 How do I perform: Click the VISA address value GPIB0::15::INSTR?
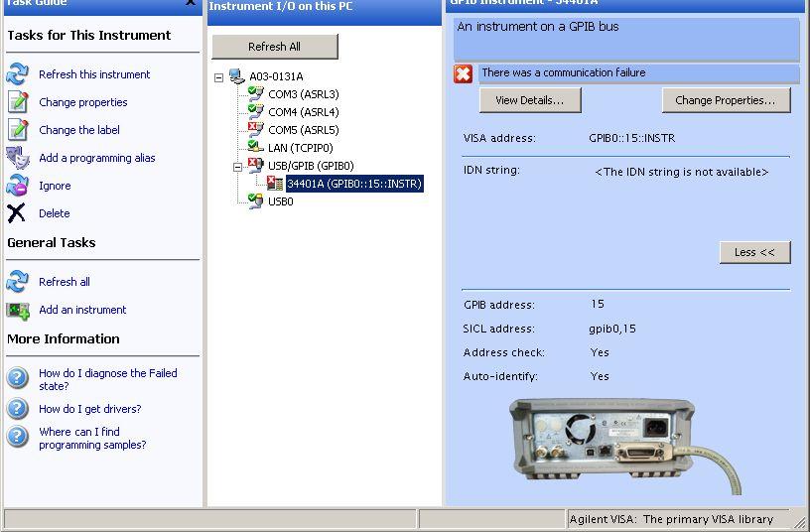(x=631, y=138)
